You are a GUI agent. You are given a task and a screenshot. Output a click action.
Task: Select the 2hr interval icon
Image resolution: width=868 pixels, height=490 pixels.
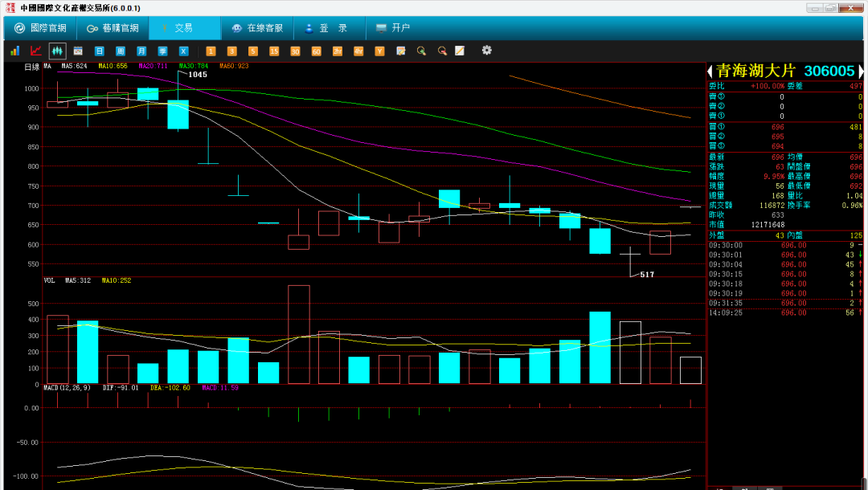(x=337, y=51)
